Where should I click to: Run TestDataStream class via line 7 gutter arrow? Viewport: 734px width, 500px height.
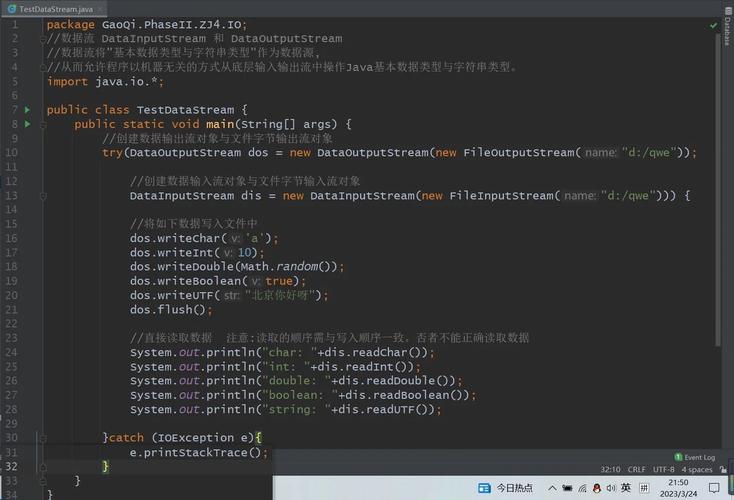point(27,110)
